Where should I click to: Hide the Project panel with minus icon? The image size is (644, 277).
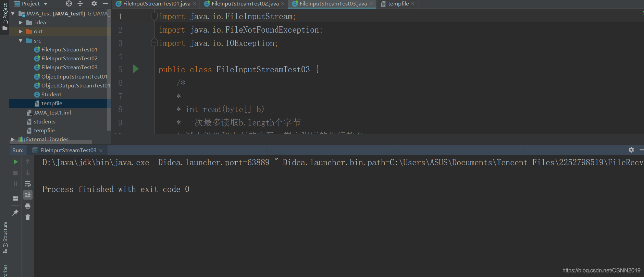pos(105,3)
